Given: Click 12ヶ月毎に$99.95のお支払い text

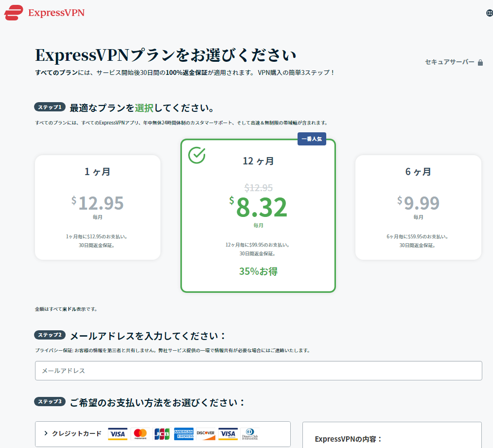Looking at the screenshot, I should (x=258, y=245).
